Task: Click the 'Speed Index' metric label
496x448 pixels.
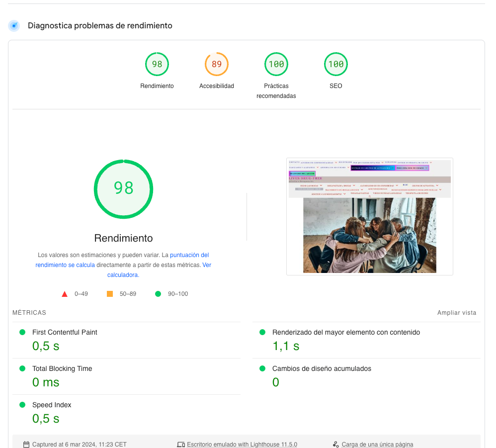Action: tap(52, 405)
